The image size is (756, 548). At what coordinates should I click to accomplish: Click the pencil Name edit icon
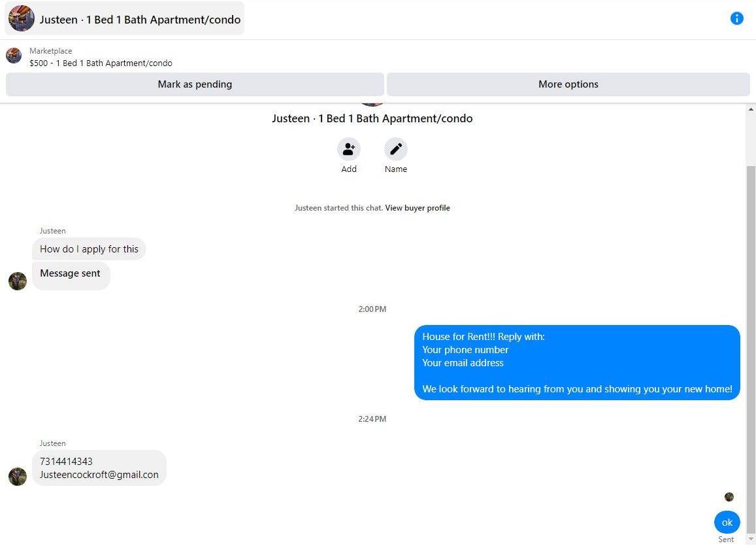(x=395, y=149)
